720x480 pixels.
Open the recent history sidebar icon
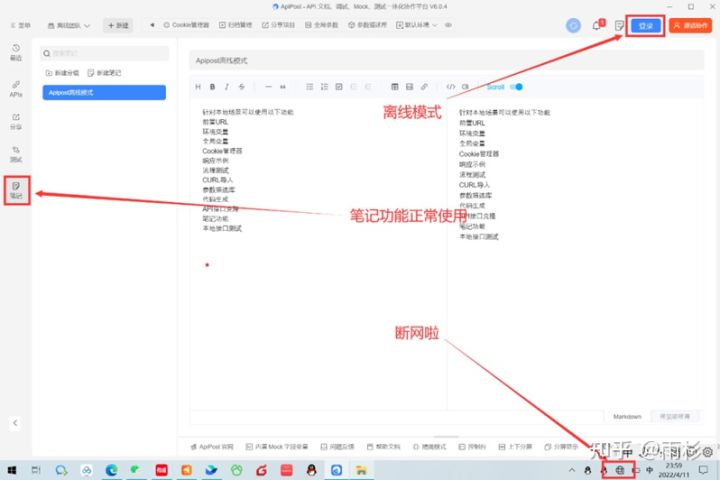tap(16, 52)
